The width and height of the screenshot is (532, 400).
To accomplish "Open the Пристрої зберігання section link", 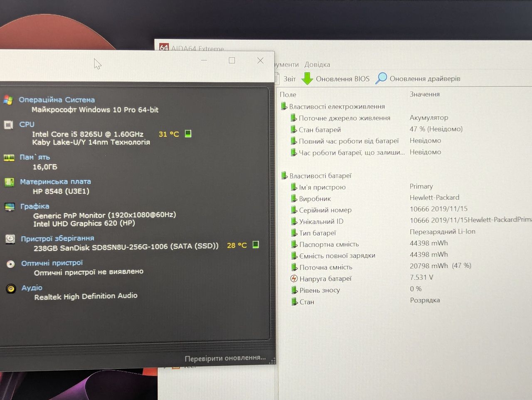I will (x=57, y=238).
